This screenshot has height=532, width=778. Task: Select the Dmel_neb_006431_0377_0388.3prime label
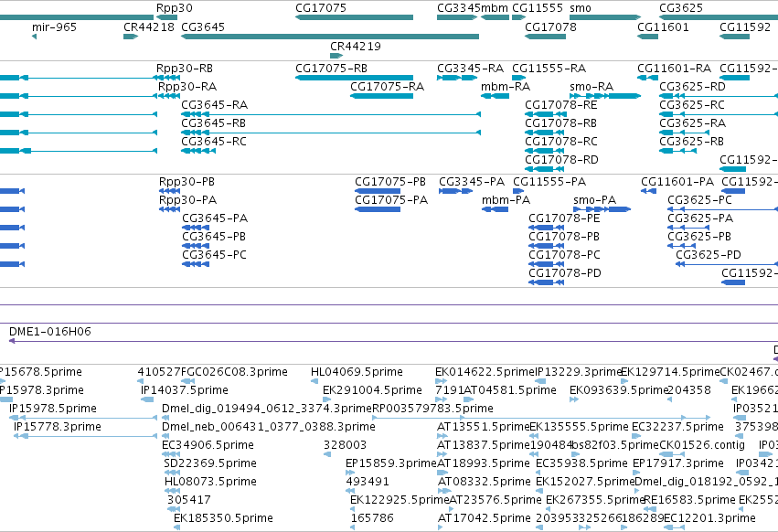point(269,427)
